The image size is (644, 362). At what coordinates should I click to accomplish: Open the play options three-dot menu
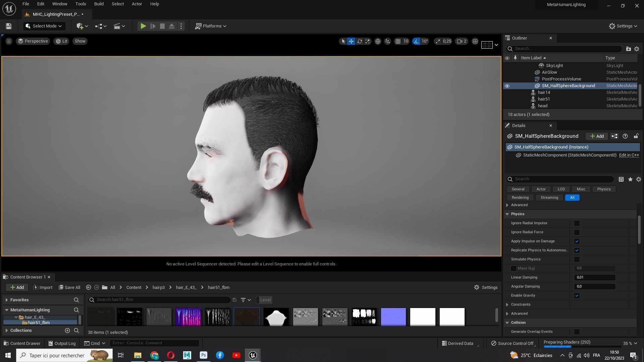coord(181,26)
